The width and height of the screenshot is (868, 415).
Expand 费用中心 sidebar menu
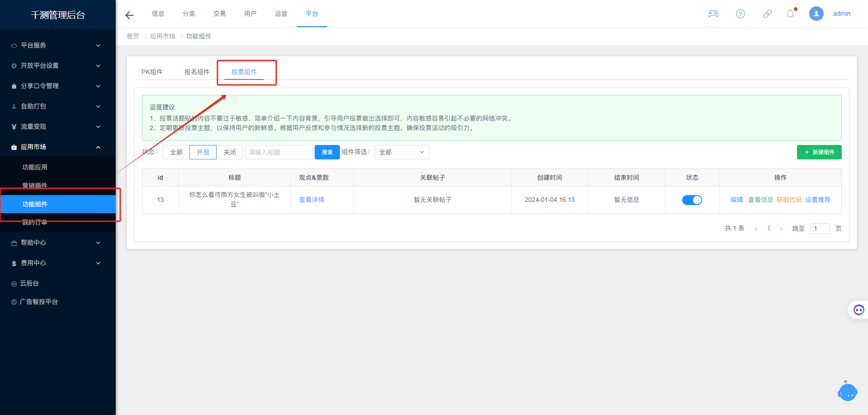(58, 263)
